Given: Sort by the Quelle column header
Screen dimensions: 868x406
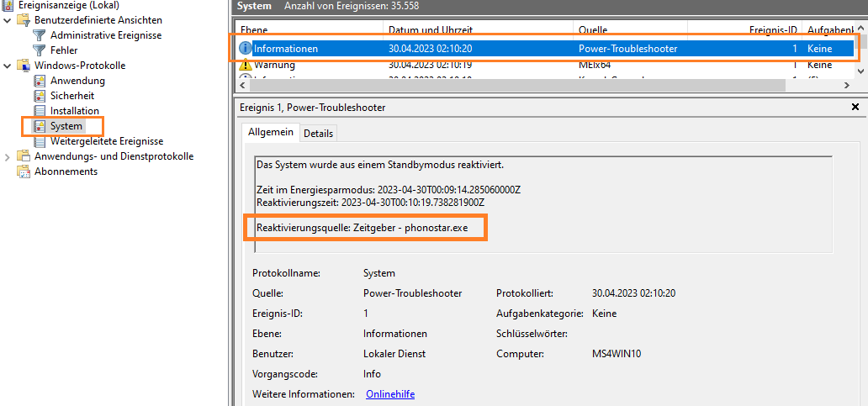Looking at the screenshot, I should pos(630,29).
